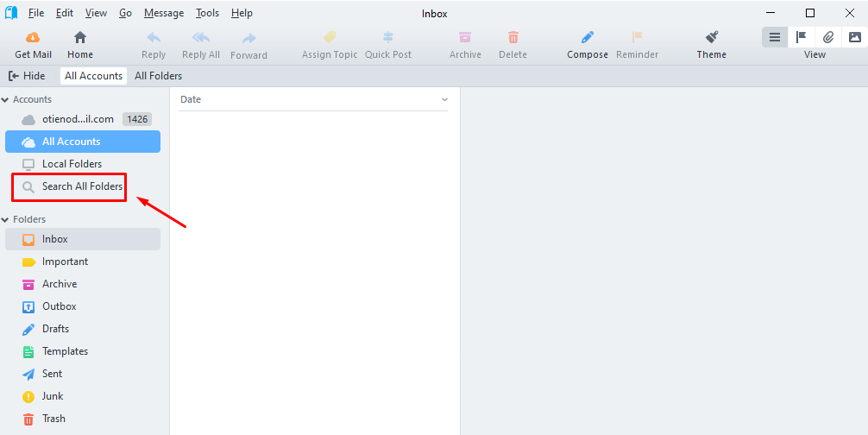
Task: Open the Edit menu
Action: pyautogui.click(x=65, y=13)
